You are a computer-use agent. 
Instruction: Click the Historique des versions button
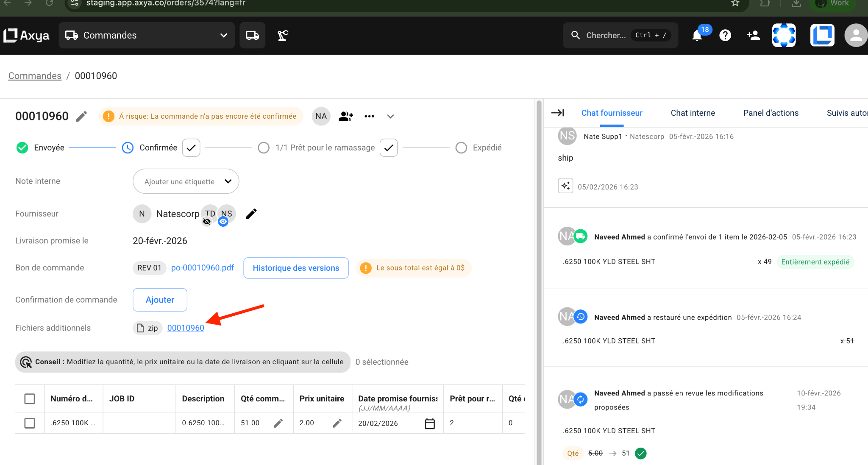pyautogui.click(x=296, y=268)
